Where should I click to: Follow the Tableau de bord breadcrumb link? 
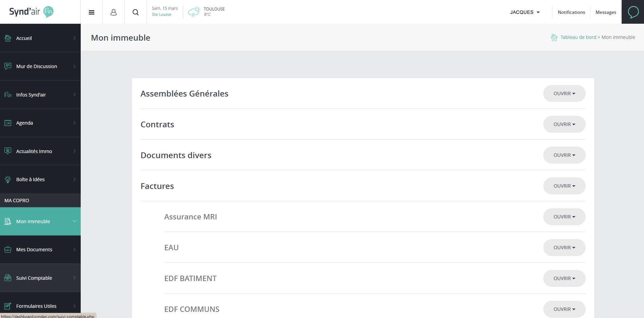578,37
